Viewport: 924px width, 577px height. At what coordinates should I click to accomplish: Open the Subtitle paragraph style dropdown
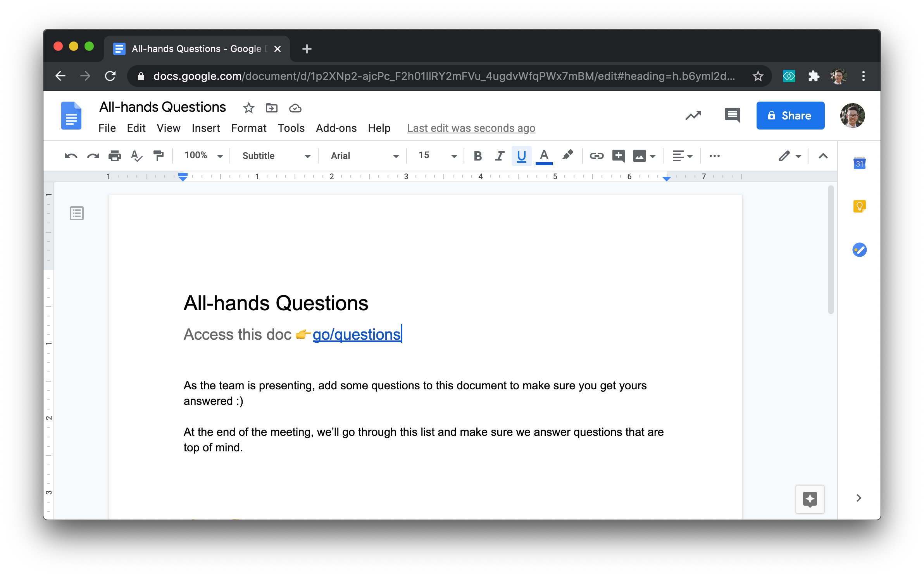pos(276,156)
